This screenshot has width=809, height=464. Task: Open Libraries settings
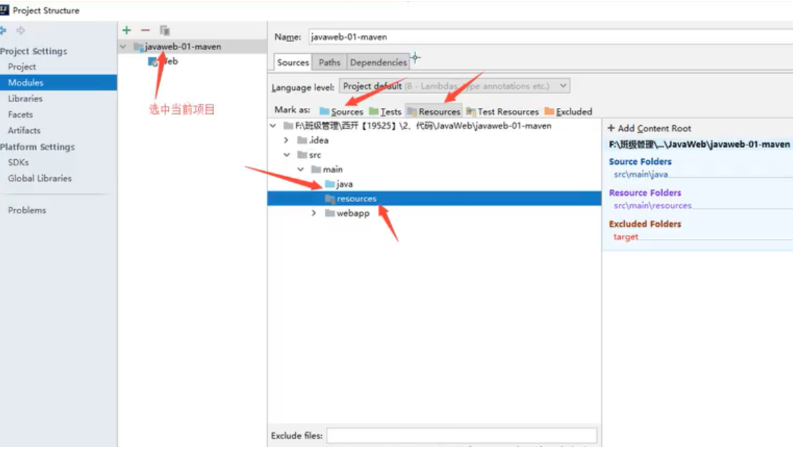point(25,99)
